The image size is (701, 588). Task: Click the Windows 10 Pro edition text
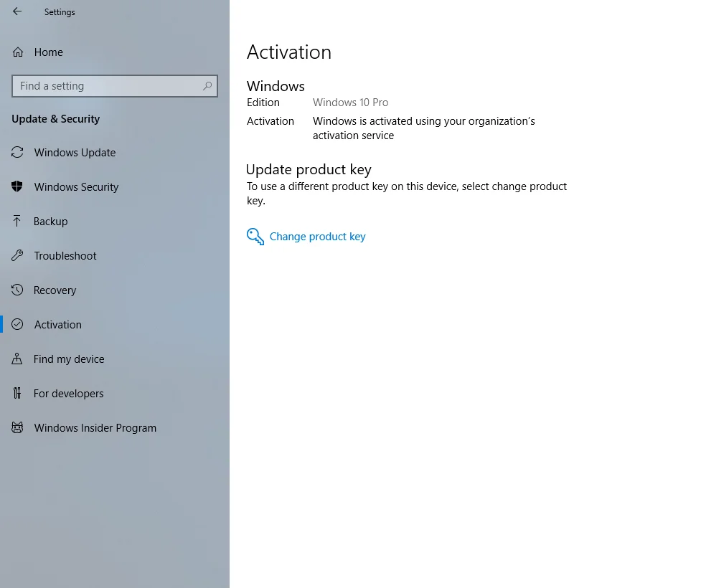pyautogui.click(x=350, y=103)
